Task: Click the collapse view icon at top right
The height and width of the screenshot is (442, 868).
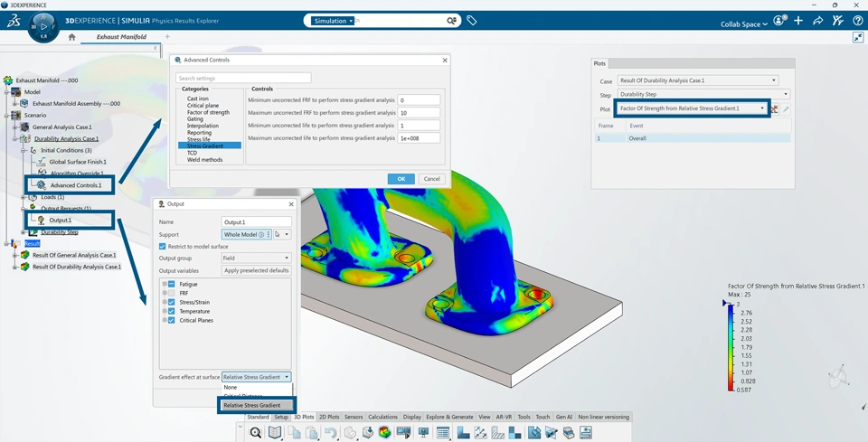Action: coord(858,37)
